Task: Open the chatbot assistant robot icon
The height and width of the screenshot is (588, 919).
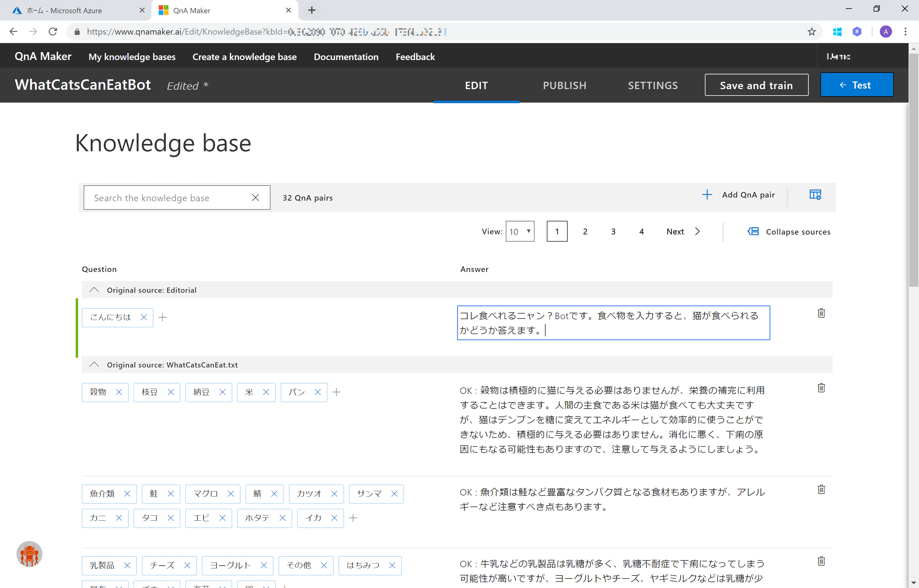Action: click(29, 554)
